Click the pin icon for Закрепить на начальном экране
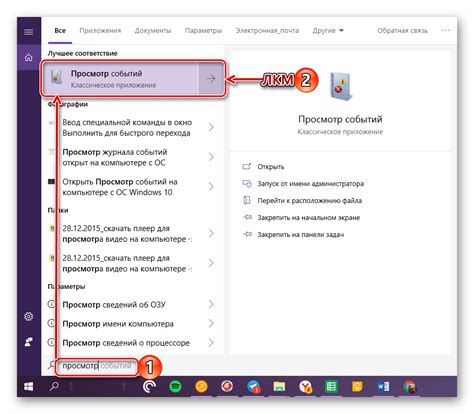Image resolution: width=474 pixels, height=414 pixels. point(247,217)
